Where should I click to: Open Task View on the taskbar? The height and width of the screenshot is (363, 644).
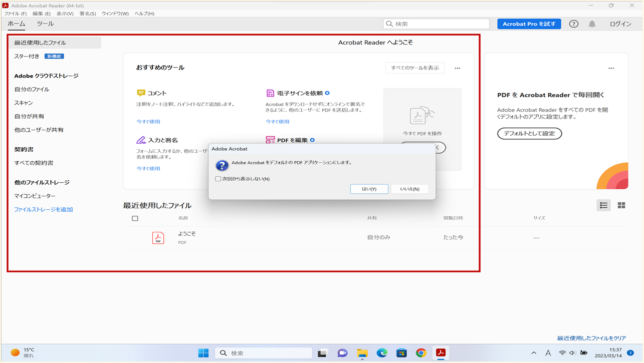click(x=323, y=353)
